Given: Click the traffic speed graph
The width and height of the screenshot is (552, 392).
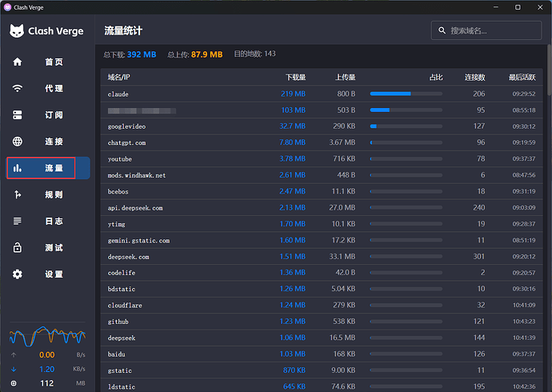Looking at the screenshot, I should coord(47,335).
